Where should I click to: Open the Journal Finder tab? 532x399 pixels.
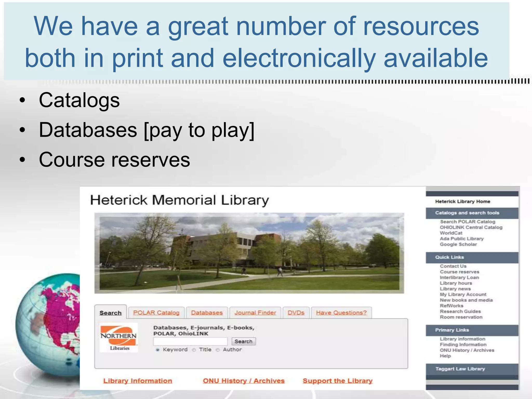pyautogui.click(x=255, y=312)
